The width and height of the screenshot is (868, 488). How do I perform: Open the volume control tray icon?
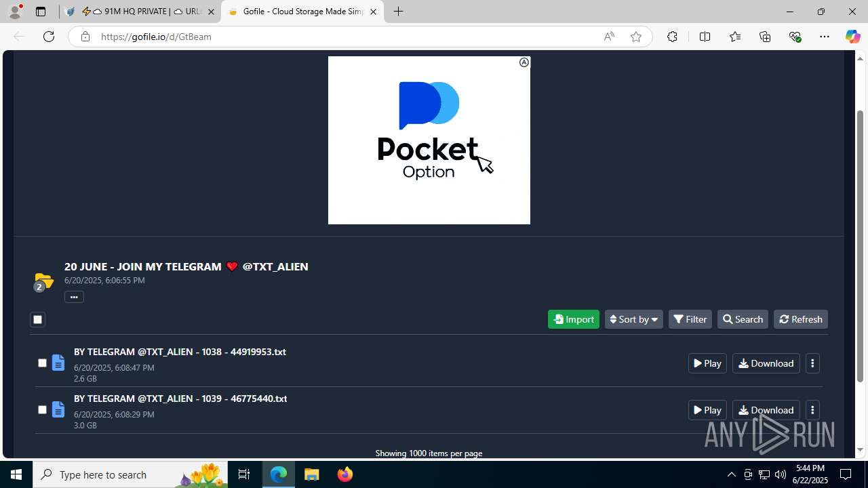click(x=780, y=474)
